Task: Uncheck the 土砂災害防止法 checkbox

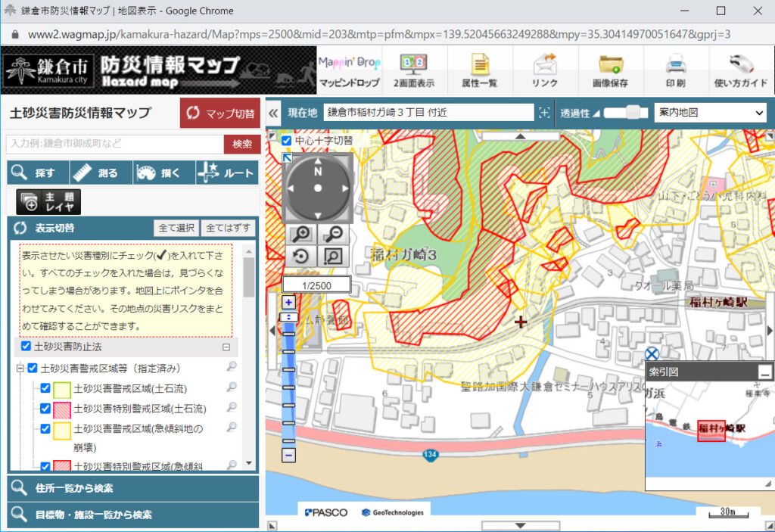Action: 26,347
